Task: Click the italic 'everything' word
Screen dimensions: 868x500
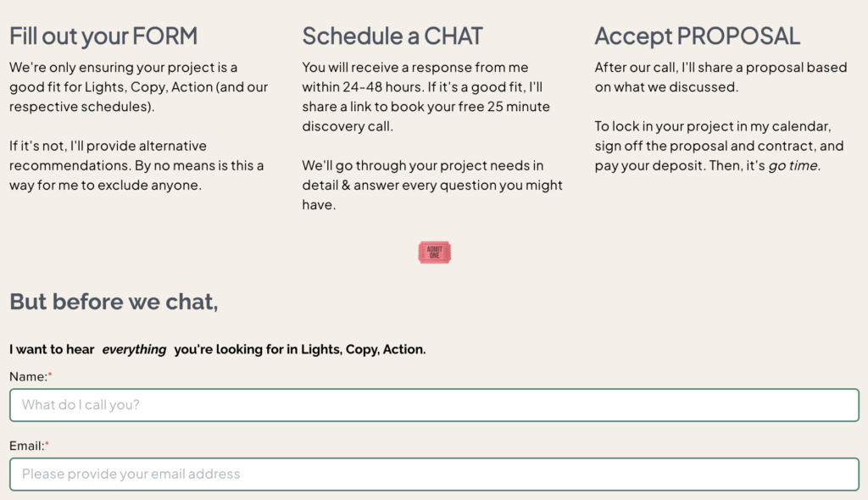Action: (x=134, y=349)
